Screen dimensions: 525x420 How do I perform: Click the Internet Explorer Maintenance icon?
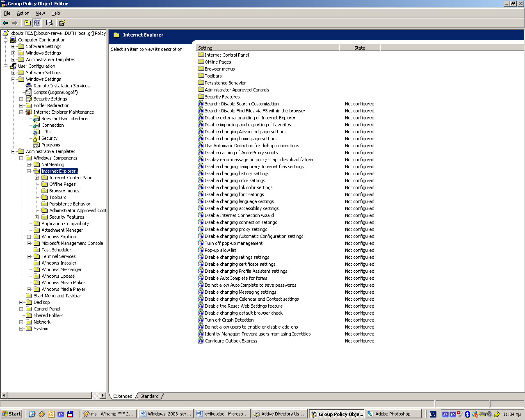(x=29, y=112)
